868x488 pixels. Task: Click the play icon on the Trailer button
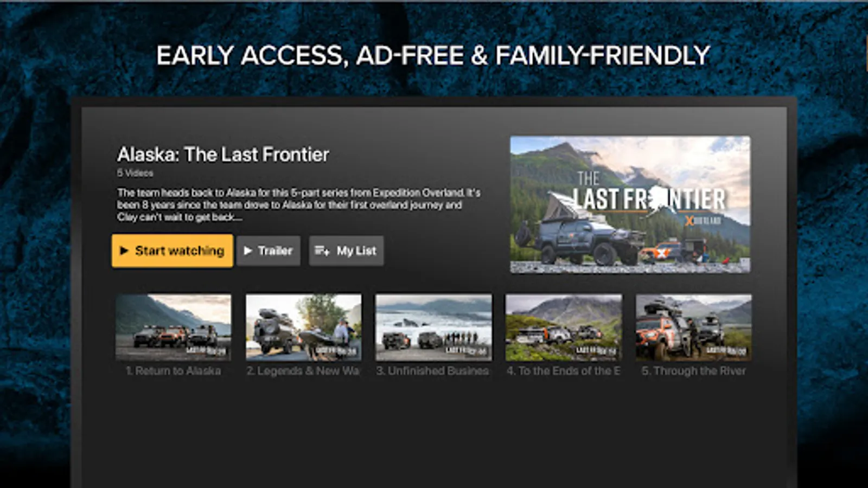click(x=248, y=251)
